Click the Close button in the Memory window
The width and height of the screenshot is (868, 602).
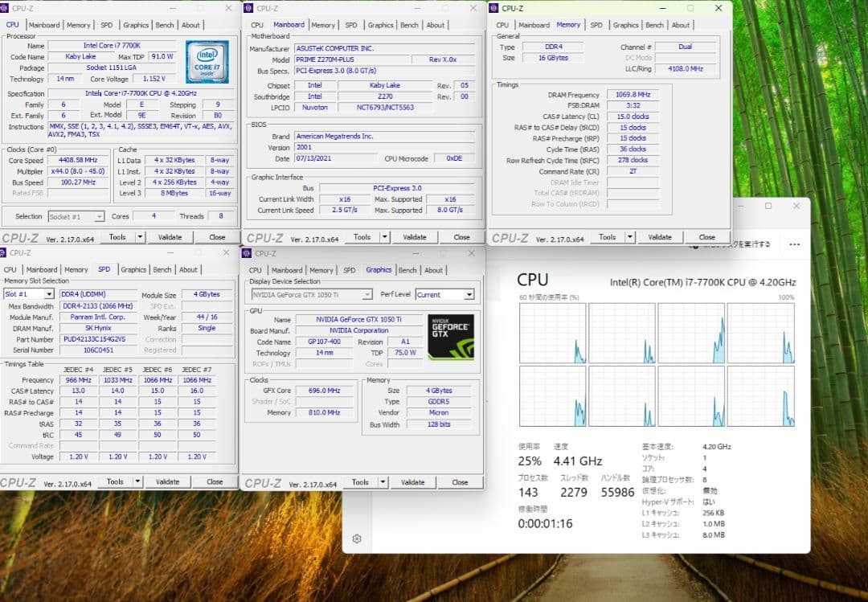[707, 237]
